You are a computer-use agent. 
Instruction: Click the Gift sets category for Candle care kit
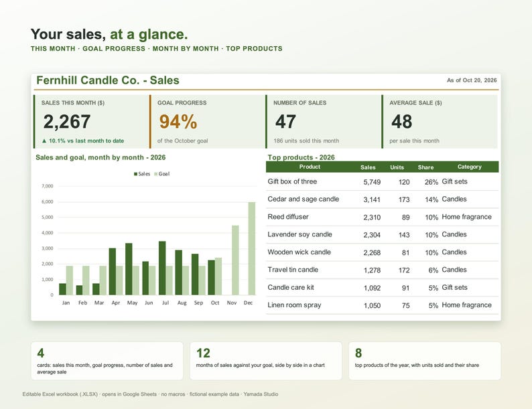pyautogui.click(x=454, y=287)
